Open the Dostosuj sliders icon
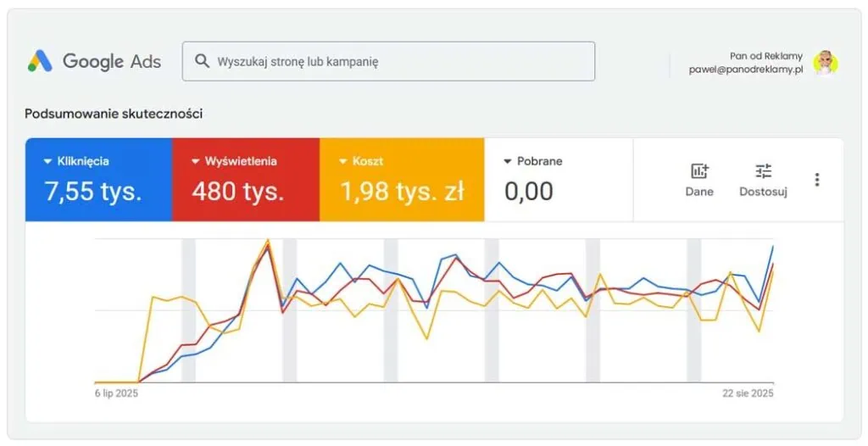 (x=763, y=171)
